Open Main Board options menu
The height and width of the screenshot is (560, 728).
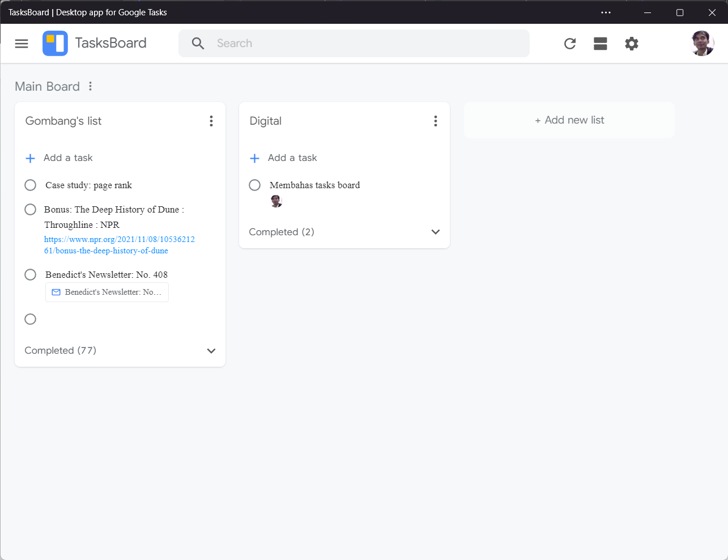pyautogui.click(x=90, y=86)
